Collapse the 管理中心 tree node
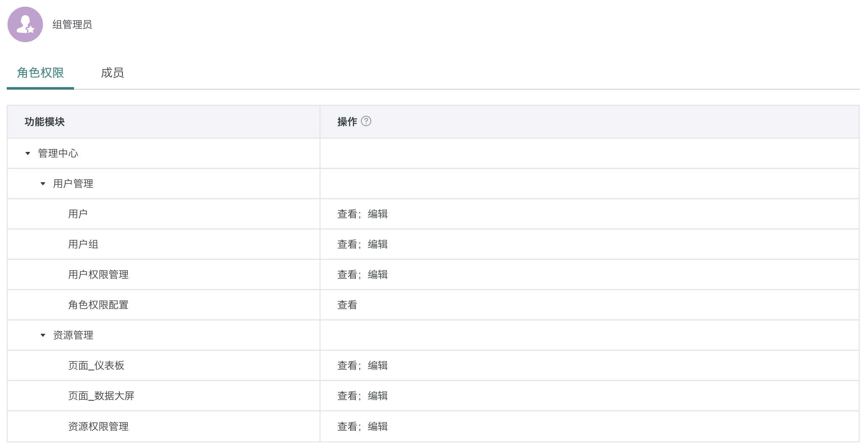The width and height of the screenshot is (868, 447). click(x=28, y=154)
